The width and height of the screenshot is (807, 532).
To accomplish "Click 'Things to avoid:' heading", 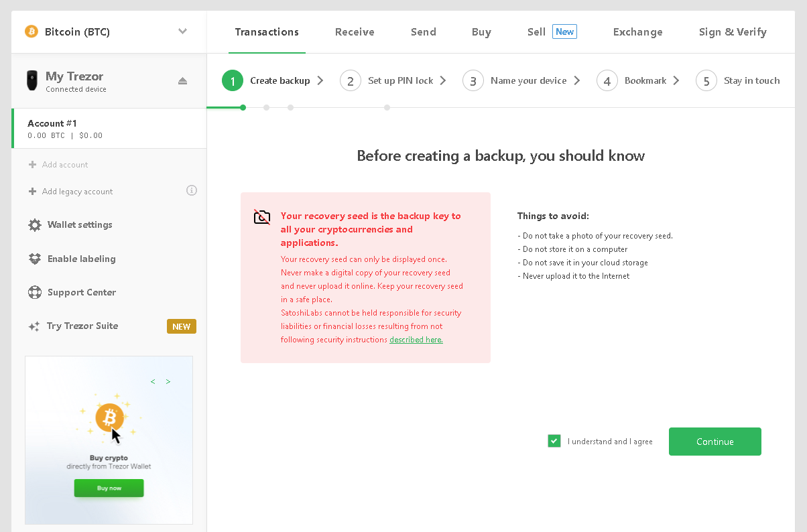I will (553, 216).
